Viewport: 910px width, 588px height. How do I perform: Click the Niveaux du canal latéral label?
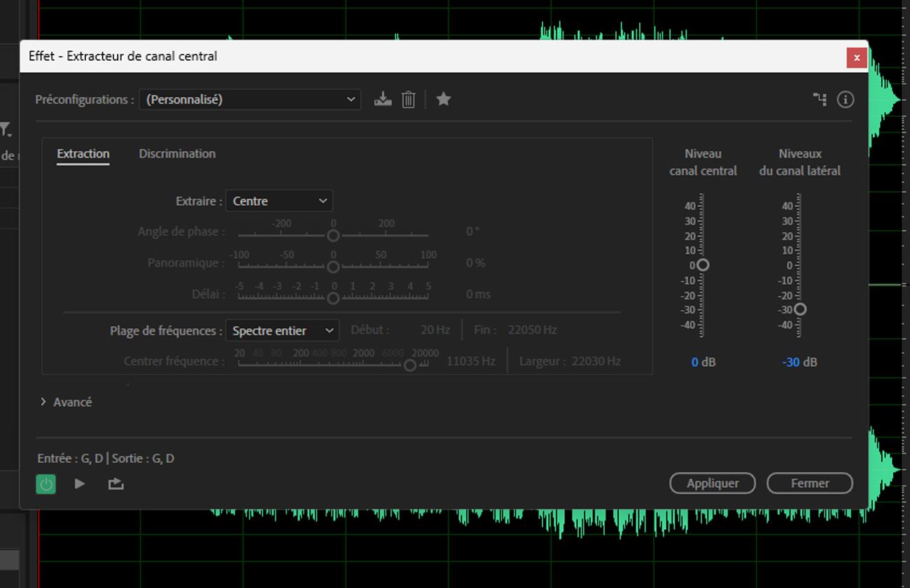(800, 162)
